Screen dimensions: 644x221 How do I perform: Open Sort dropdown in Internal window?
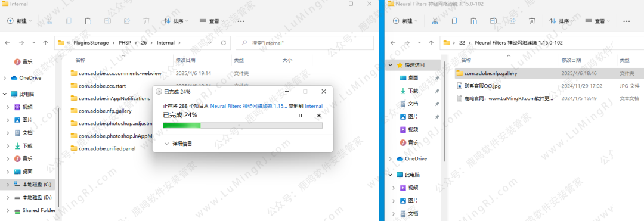pos(176,21)
